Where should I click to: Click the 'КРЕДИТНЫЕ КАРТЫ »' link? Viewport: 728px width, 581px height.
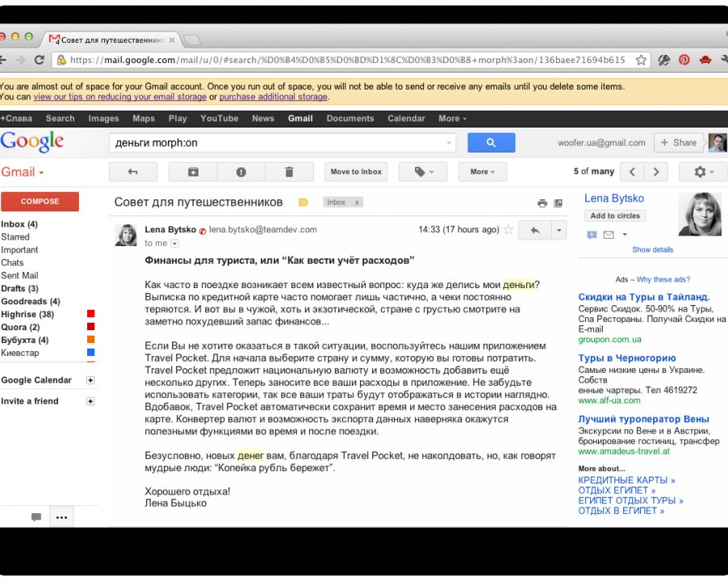click(626, 480)
